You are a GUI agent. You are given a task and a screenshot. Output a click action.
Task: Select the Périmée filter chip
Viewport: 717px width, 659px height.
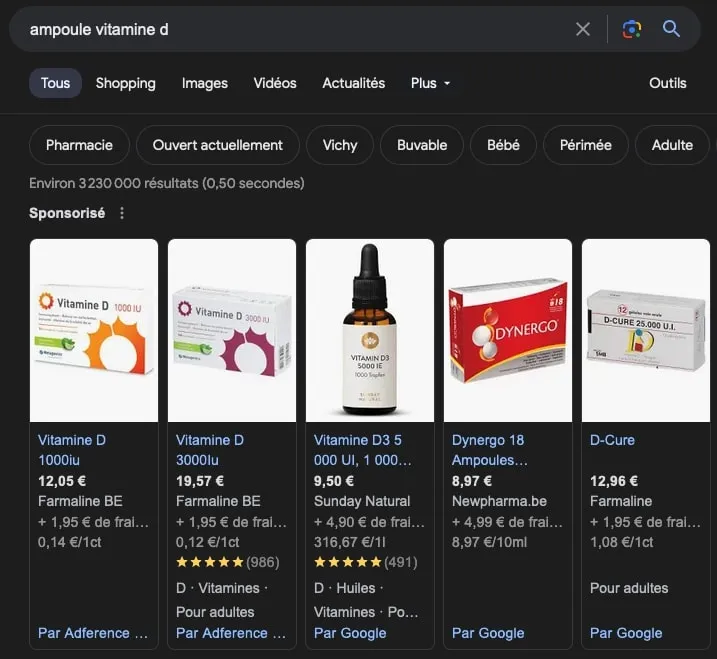pyautogui.click(x=585, y=145)
